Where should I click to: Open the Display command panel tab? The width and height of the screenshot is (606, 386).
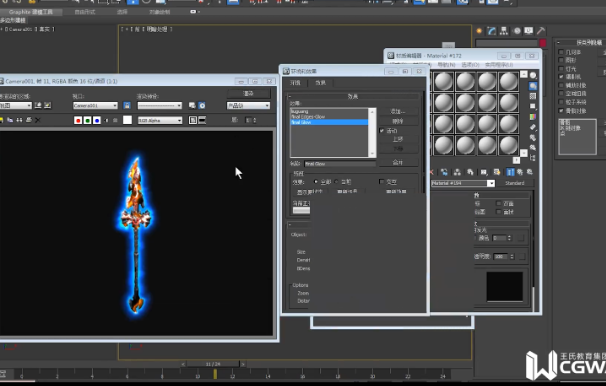pyautogui.click(x=529, y=31)
